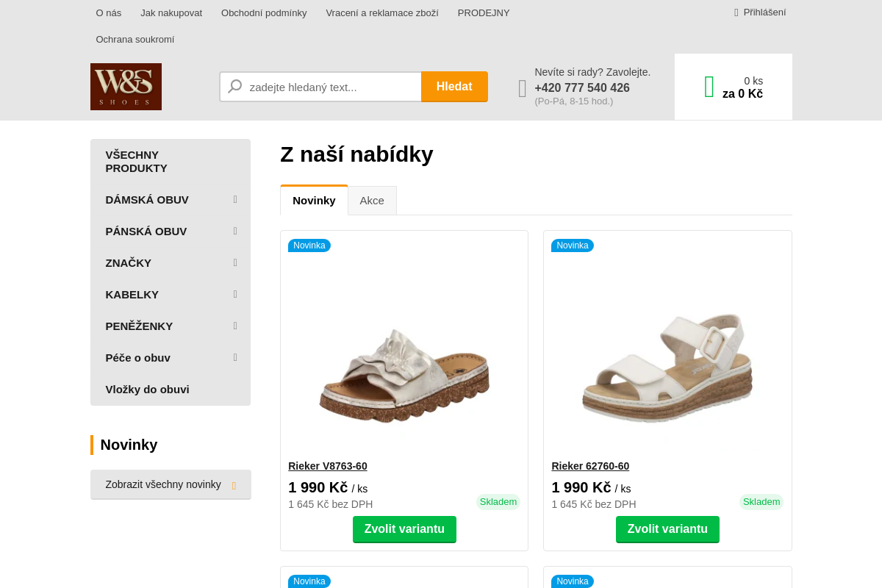Click the Skladem availability badge
Viewport: 882px width, 588px height.
pyautogui.click(x=498, y=501)
